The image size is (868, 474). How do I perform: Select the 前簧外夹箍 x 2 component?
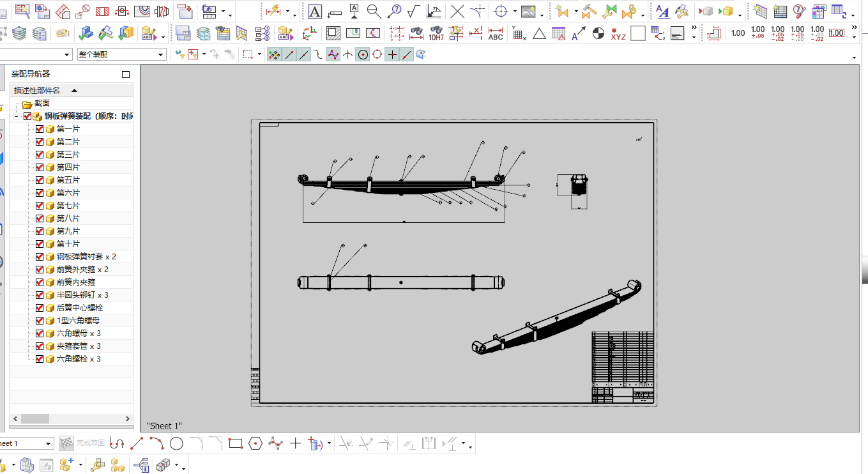coord(82,270)
